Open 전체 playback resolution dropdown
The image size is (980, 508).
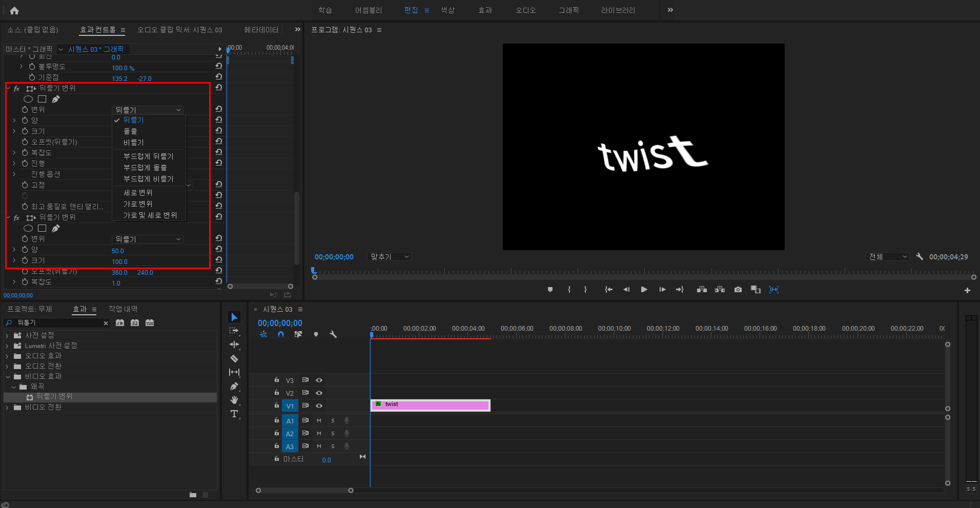click(x=888, y=257)
